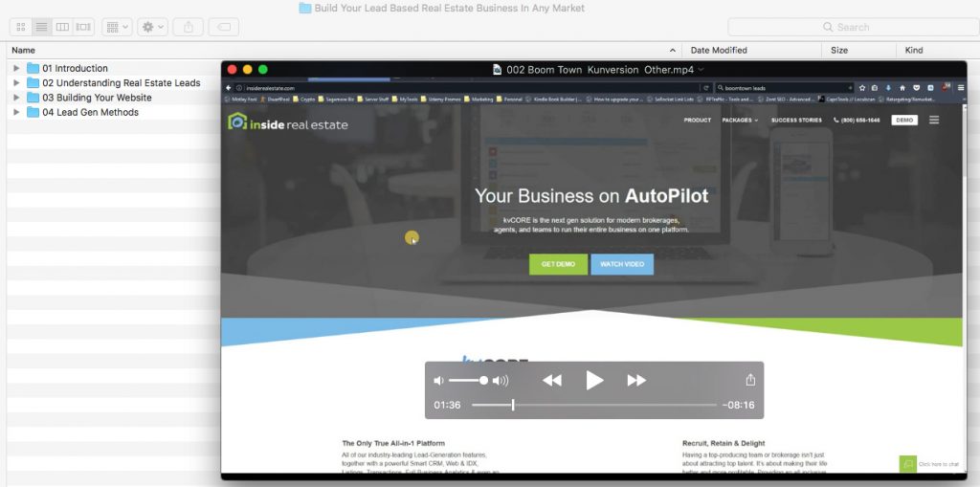Select the 01 Introduction folder row
The height and width of the screenshot is (487, 980).
(x=114, y=68)
